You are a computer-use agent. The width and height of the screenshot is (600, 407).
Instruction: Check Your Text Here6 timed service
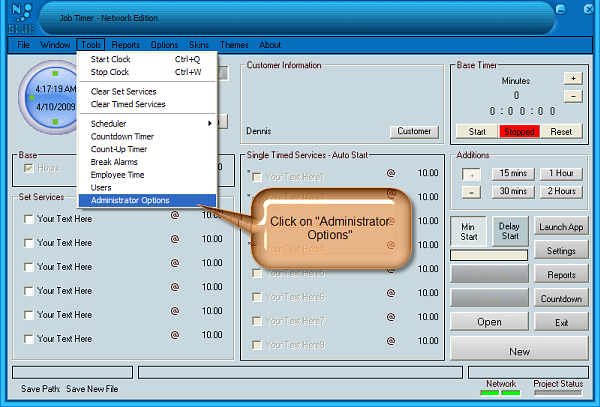click(257, 297)
